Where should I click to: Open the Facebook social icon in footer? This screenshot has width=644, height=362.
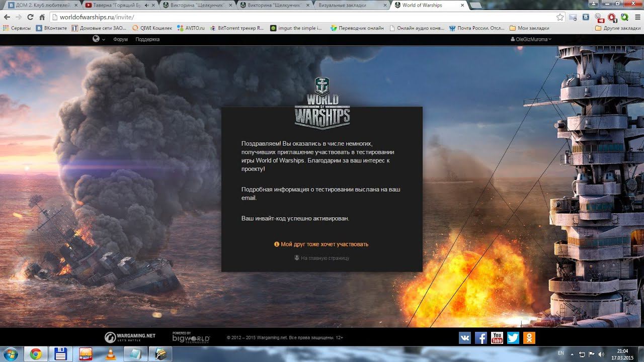pyautogui.click(x=481, y=338)
